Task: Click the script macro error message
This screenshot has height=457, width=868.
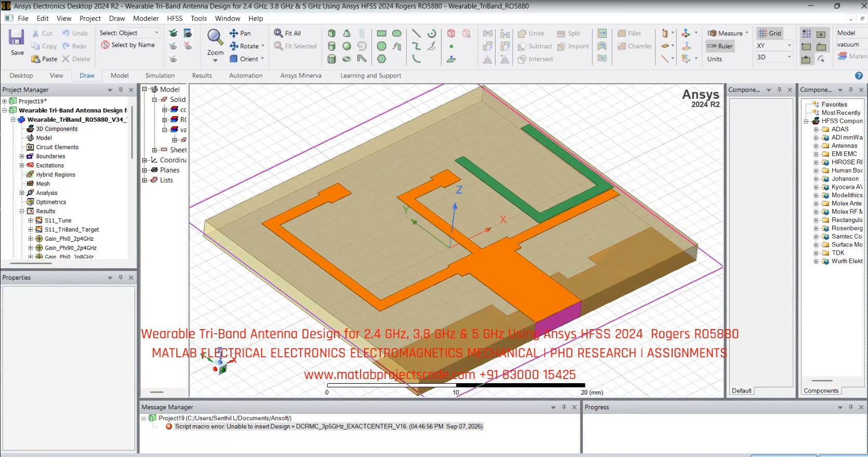Action: click(328, 426)
